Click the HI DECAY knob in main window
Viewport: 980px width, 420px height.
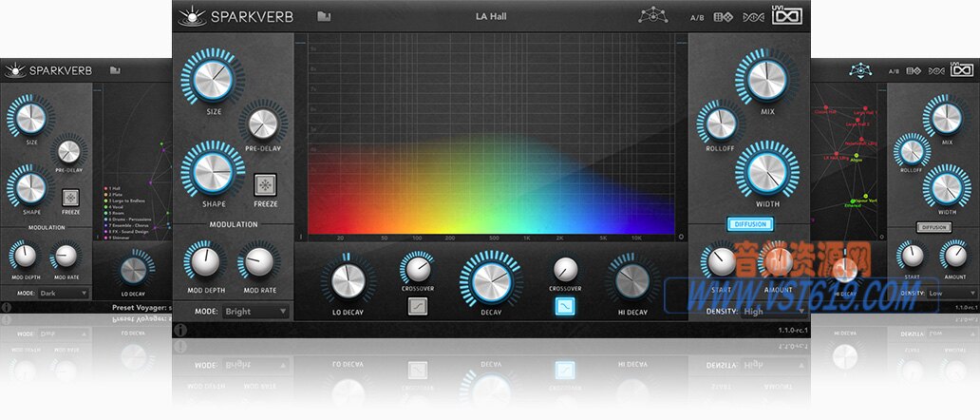(632, 280)
